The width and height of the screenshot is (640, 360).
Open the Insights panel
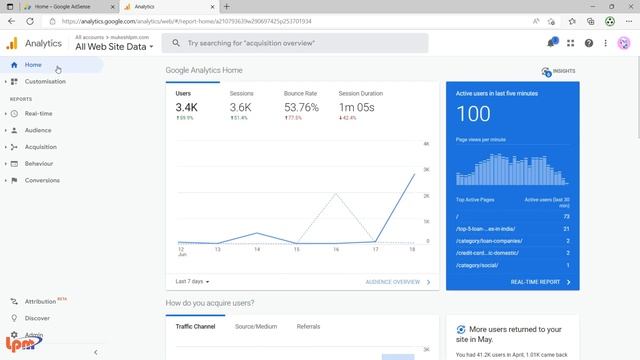click(558, 71)
